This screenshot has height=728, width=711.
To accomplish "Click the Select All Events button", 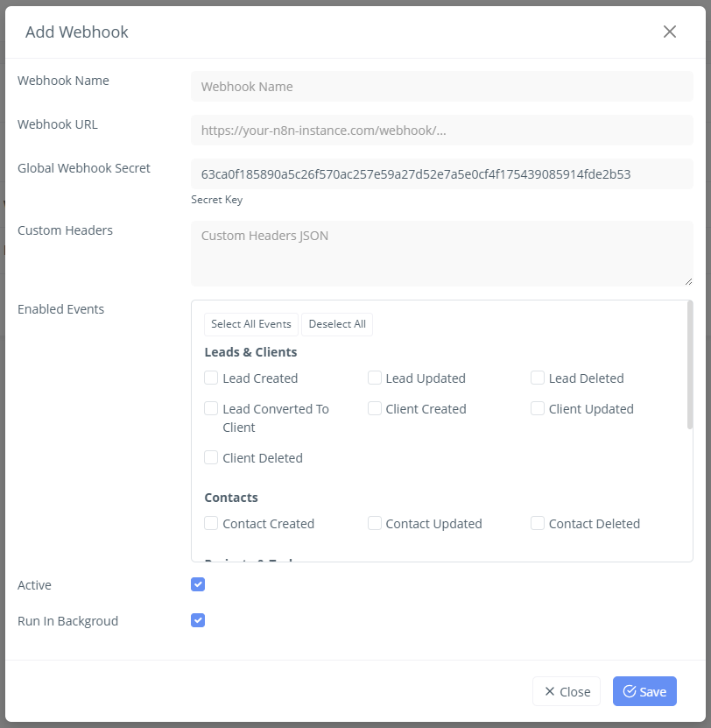I will coord(251,324).
